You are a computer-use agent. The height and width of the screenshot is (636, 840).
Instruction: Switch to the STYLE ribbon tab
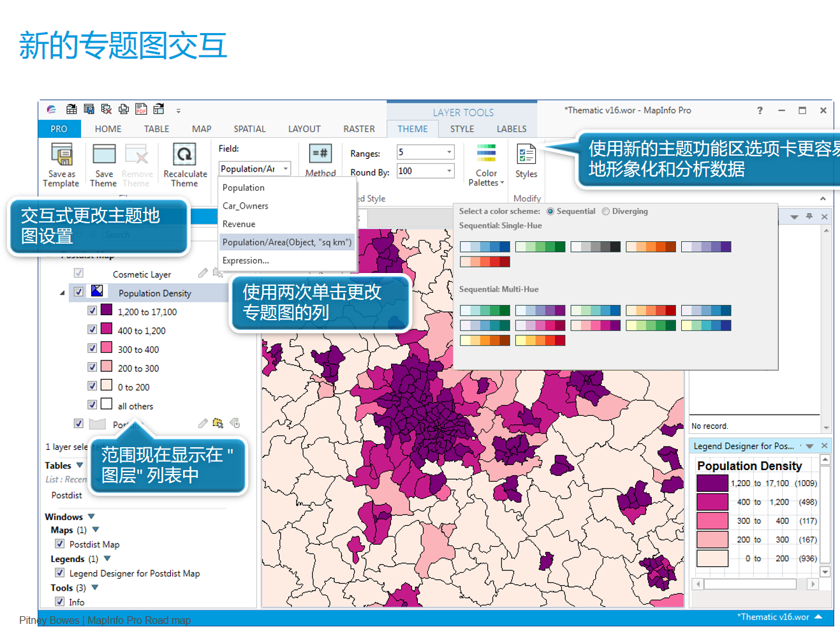[462, 129]
